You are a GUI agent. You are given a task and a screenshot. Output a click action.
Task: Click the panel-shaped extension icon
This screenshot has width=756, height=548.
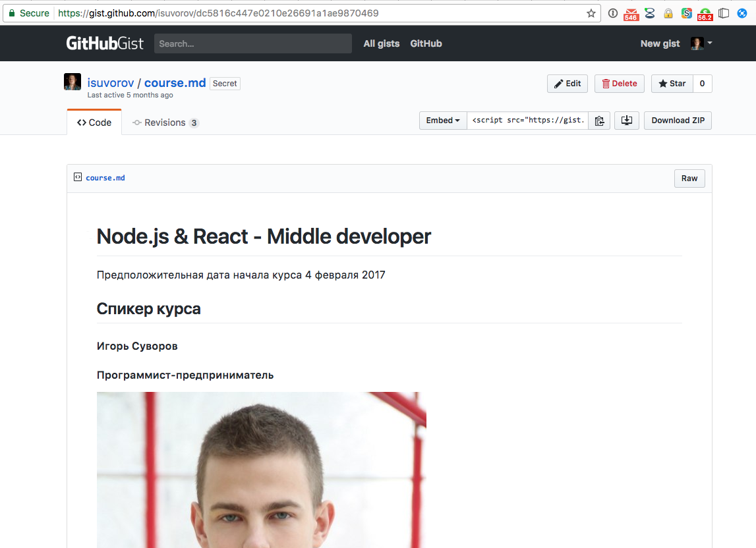point(724,13)
